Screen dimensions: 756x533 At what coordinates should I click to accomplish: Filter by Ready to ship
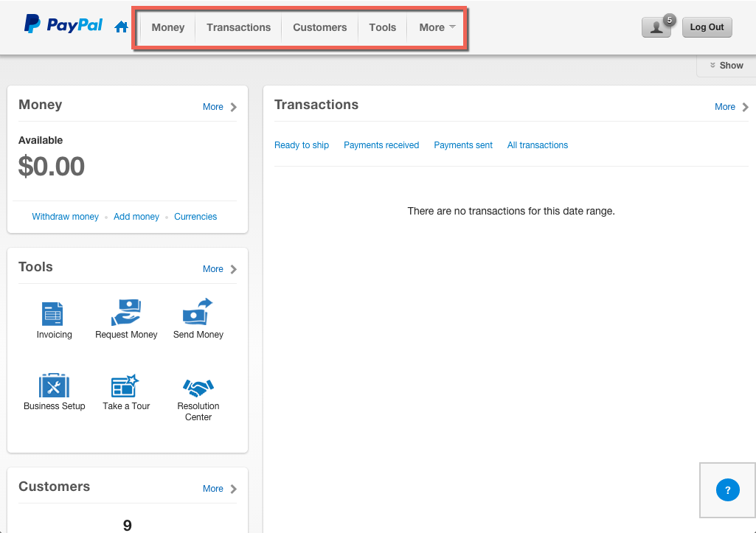click(x=302, y=145)
